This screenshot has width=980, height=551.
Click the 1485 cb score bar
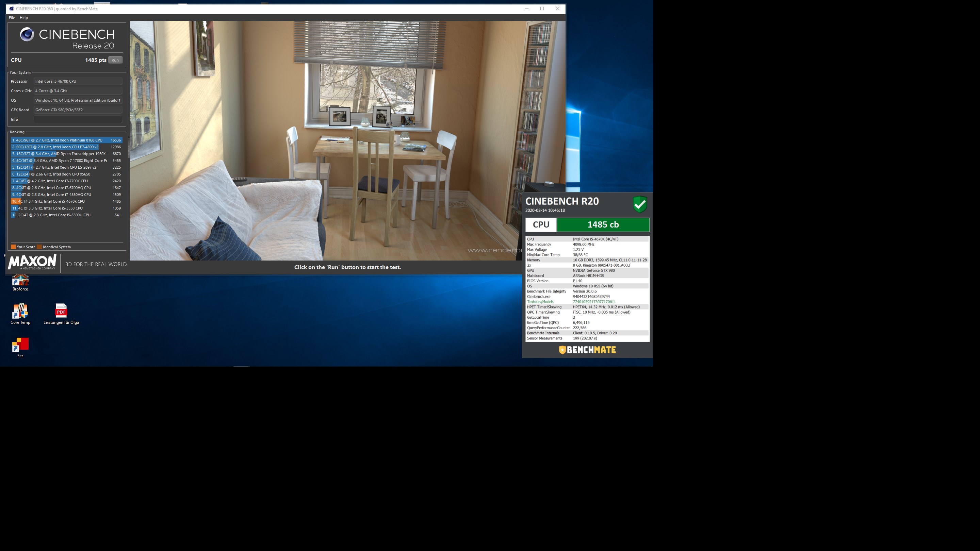pyautogui.click(x=603, y=225)
